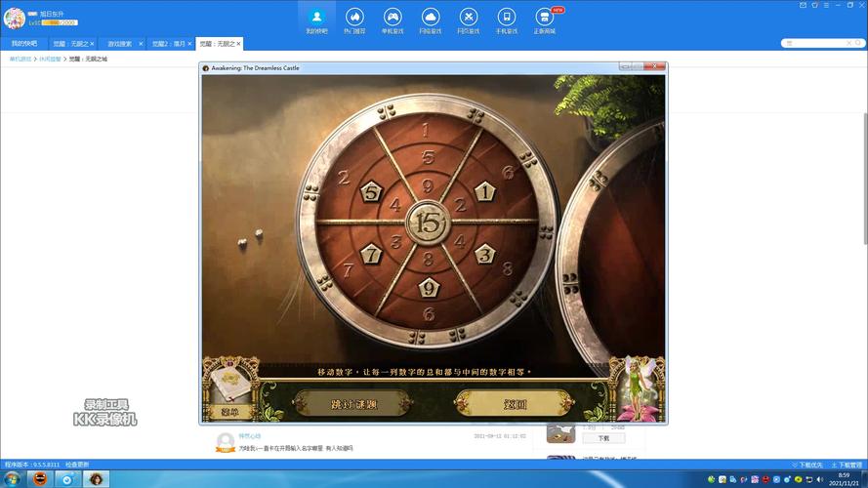Click the game thumbnail beside the 下载 button
The width and height of the screenshot is (868, 488).
(560, 434)
